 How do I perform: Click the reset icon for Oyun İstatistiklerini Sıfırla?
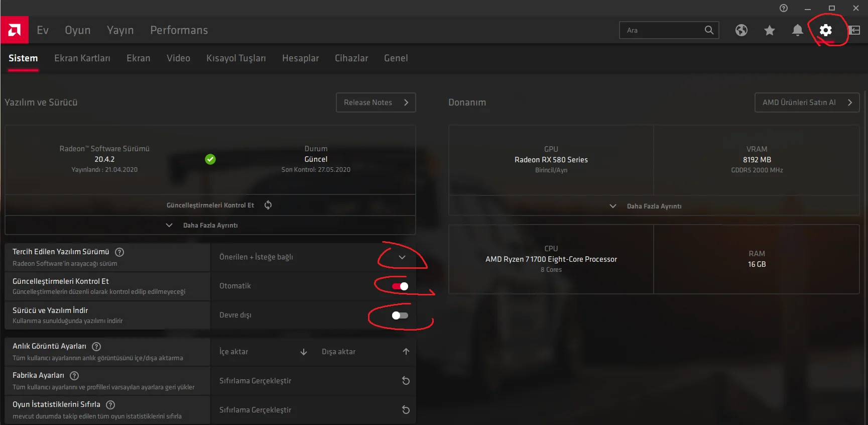coord(406,410)
